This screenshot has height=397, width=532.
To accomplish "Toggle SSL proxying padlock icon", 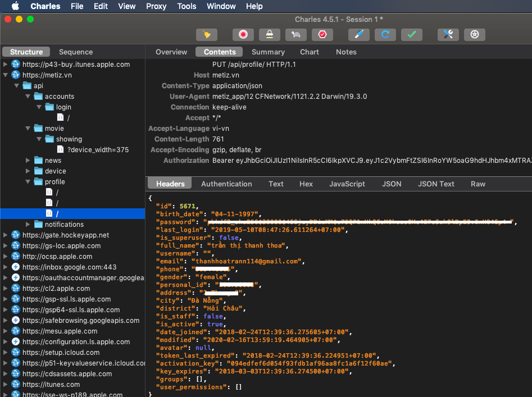I will (x=270, y=35).
